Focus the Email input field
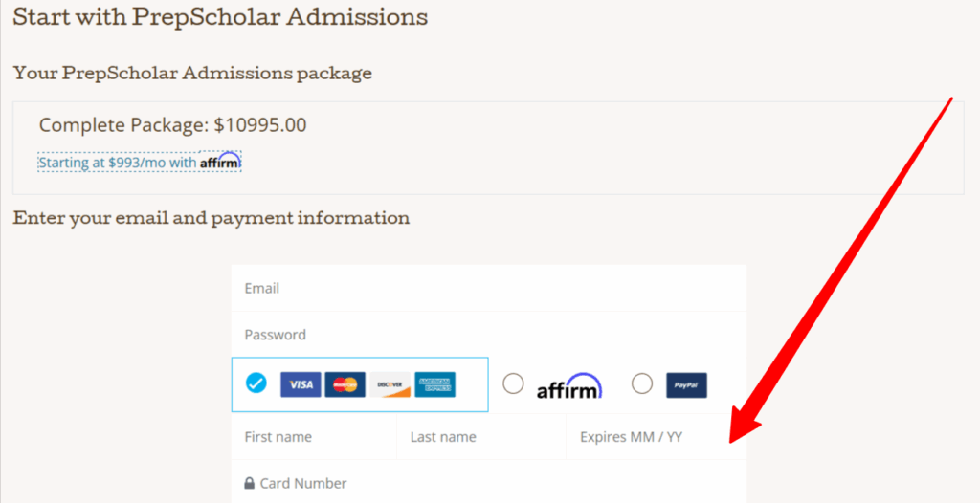Image resolution: width=980 pixels, height=503 pixels. 489,288
